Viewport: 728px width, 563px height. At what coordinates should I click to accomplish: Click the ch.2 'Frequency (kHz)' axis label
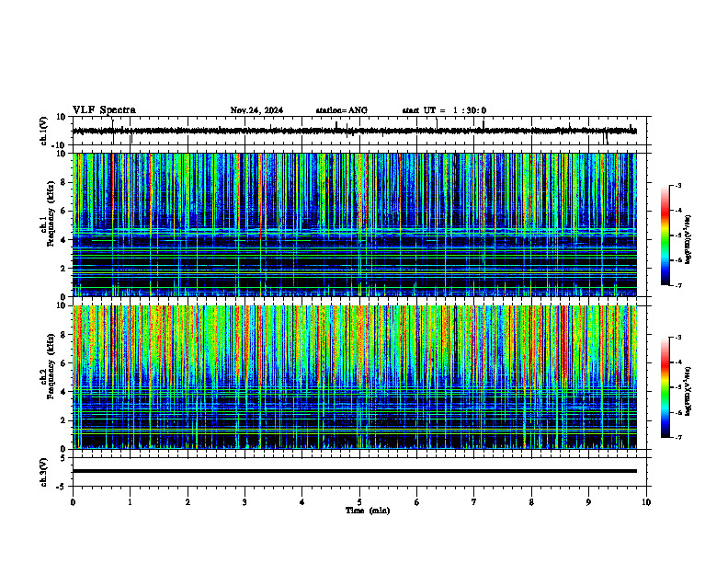point(50,366)
